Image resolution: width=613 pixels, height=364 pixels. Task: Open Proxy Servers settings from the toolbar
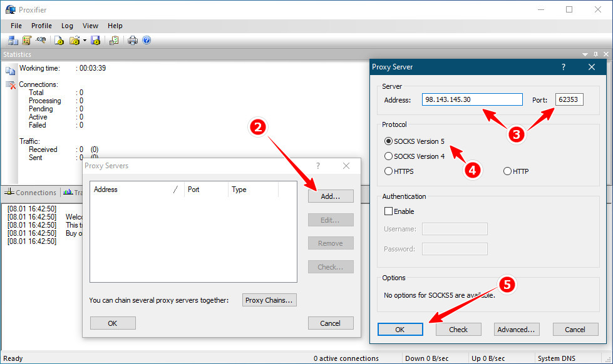13,40
